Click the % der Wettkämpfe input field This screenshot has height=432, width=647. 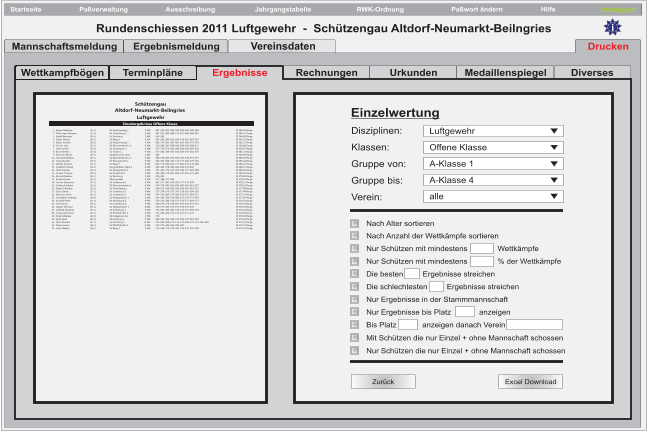click(482, 261)
